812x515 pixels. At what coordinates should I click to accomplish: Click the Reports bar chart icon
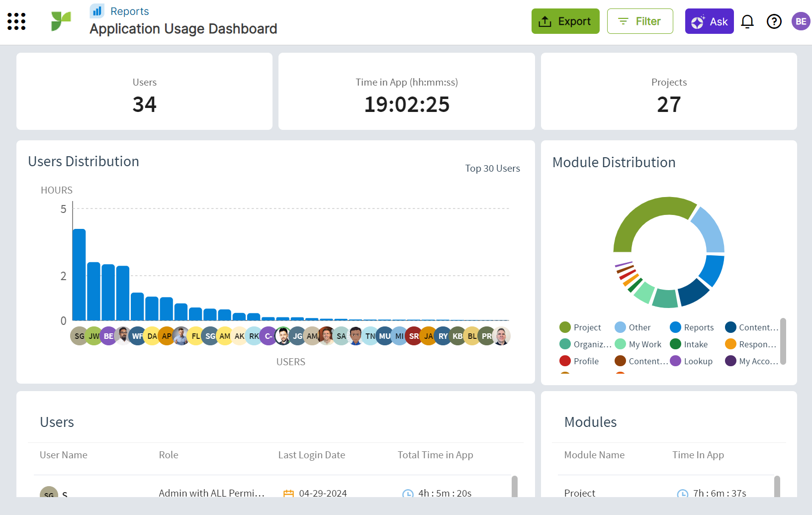(97, 11)
